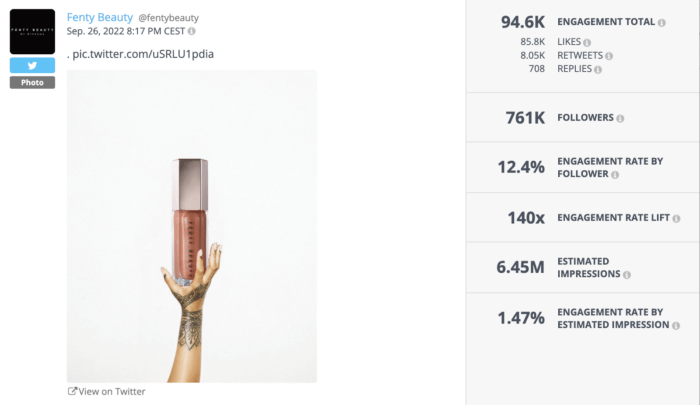Click the info icon beside Likes
The width and height of the screenshot is (700, 405).
tap(587, 42)
